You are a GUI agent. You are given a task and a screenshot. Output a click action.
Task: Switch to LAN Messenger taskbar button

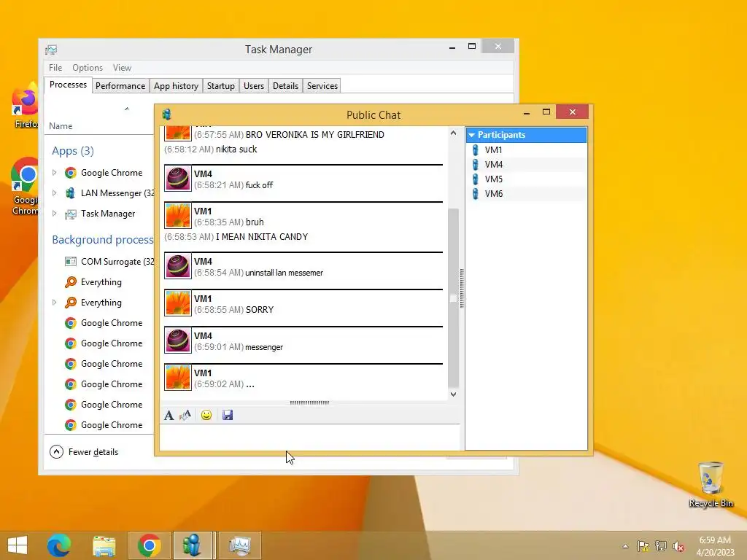[193, 545]
